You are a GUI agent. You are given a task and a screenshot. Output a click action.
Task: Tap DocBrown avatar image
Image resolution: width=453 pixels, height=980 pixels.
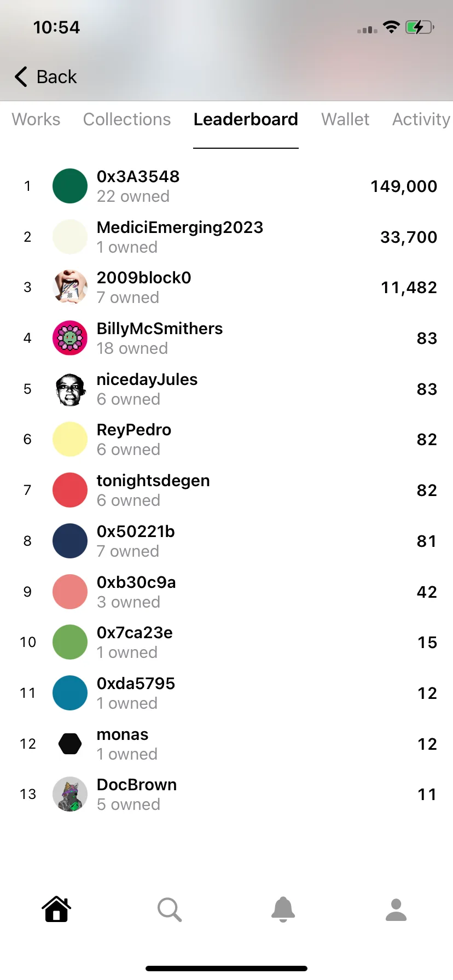70,794
